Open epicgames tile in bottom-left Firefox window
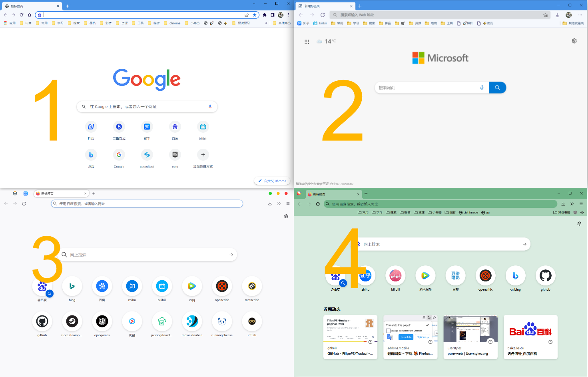This screenshot has width=588, height=377. click(102, 325)
